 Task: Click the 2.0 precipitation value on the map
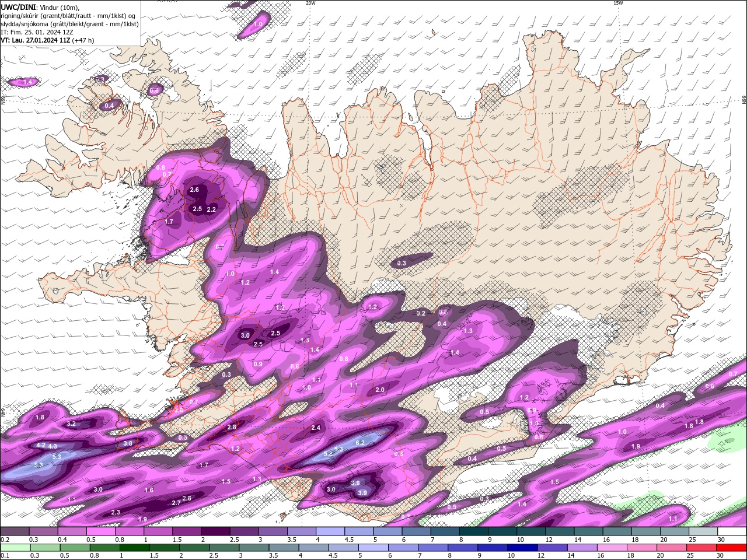tap(380, 390)
